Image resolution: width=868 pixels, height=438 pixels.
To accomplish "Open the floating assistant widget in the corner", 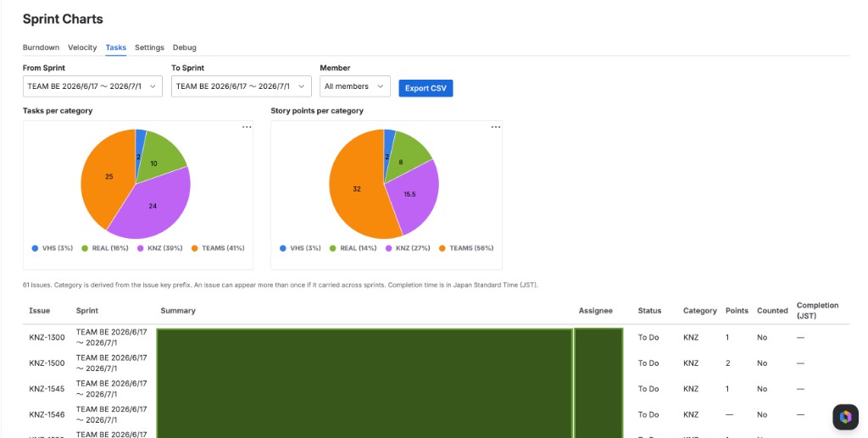I will coord(845,417).
